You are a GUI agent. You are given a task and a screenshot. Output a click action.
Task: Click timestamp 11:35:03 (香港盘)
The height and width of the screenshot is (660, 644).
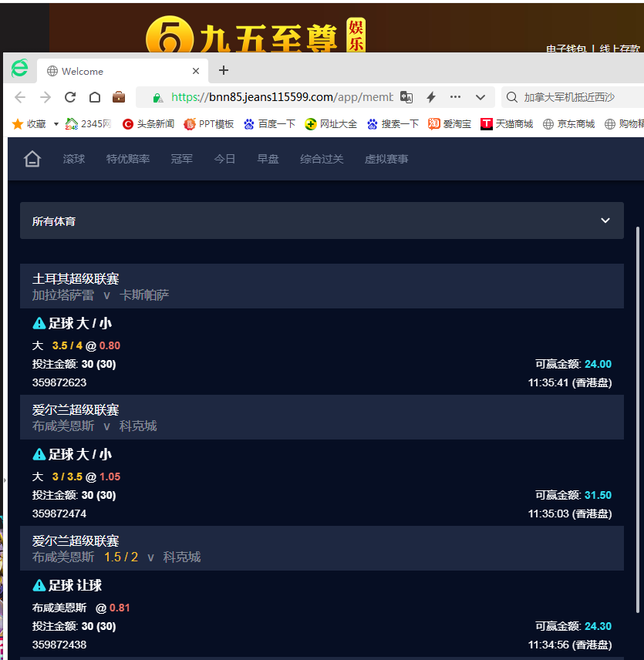570,514
